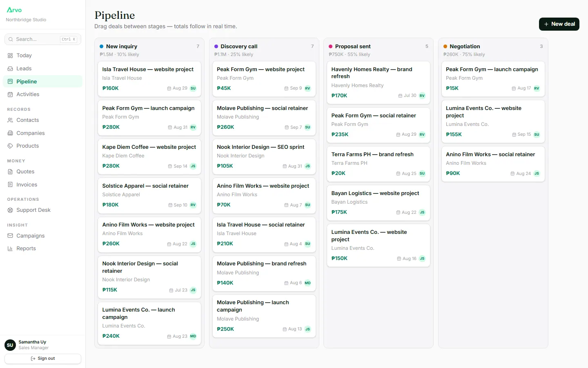Viewport: 588px width, 368px height.
Task: Click the Reports bar chart icon
Action: 10,249
